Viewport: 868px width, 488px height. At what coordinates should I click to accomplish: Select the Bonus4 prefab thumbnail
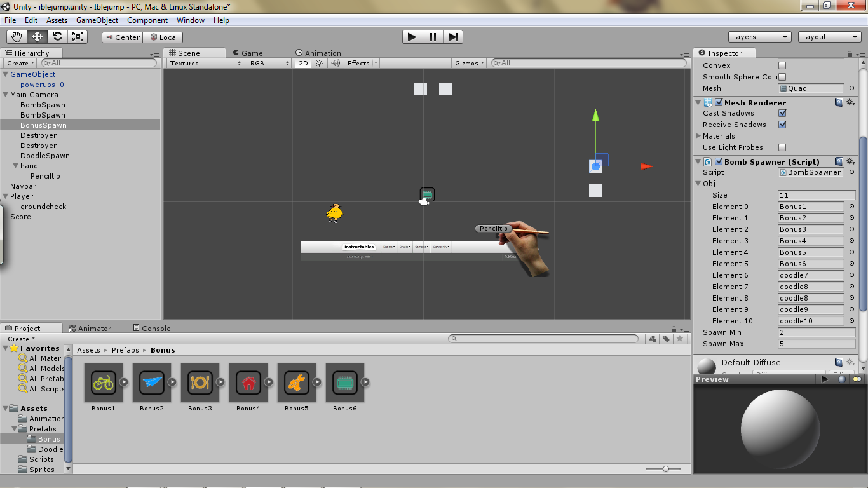click(x=248, y=383)
